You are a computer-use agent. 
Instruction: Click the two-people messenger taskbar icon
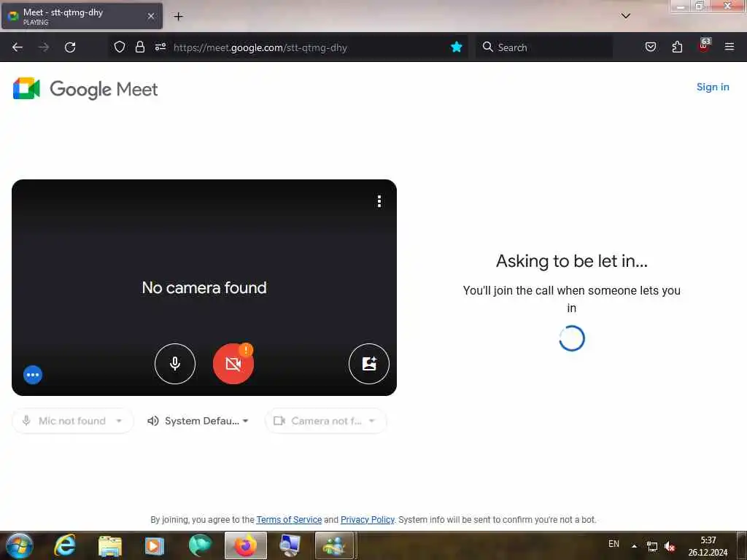[x=334, y=545]
